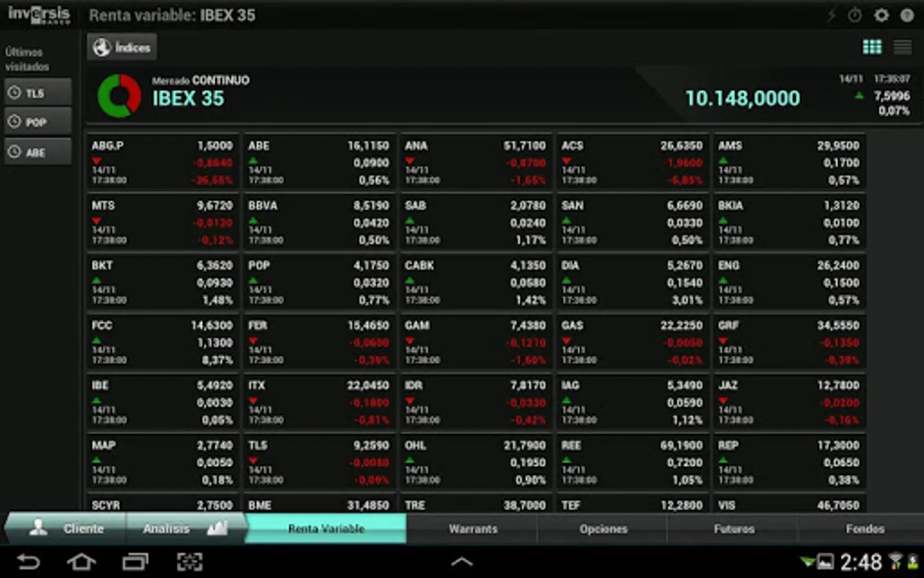Switch to list view layout

pyautogui.click(x=902, y=47)
